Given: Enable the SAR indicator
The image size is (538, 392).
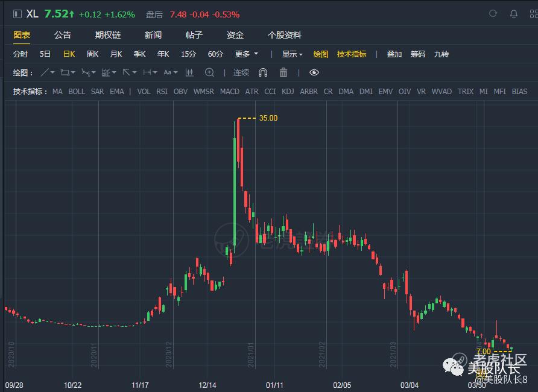Looking at the screenshot, I should (98, 92).
